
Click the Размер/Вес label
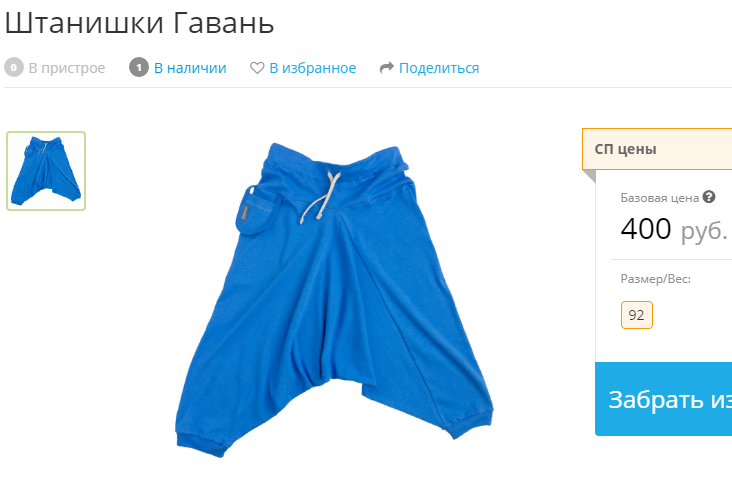[x=655, y=279]
